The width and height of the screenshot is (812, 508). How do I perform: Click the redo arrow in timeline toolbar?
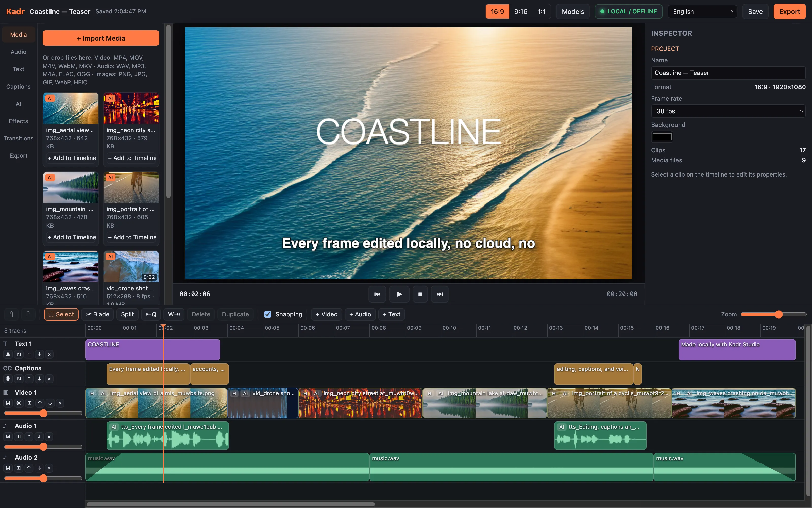(x=28, y=314)
